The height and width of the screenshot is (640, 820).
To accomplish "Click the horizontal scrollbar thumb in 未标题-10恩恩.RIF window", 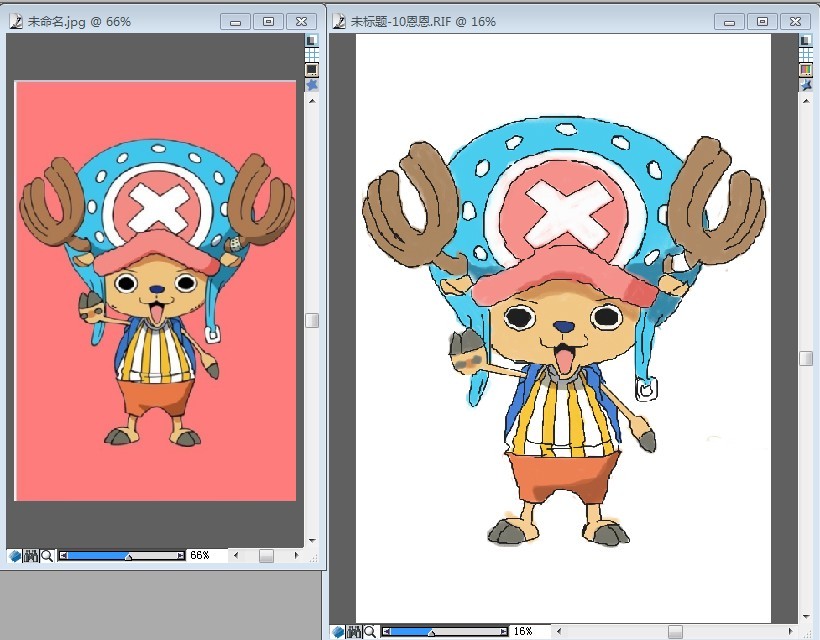I will (x=675, y=632).
